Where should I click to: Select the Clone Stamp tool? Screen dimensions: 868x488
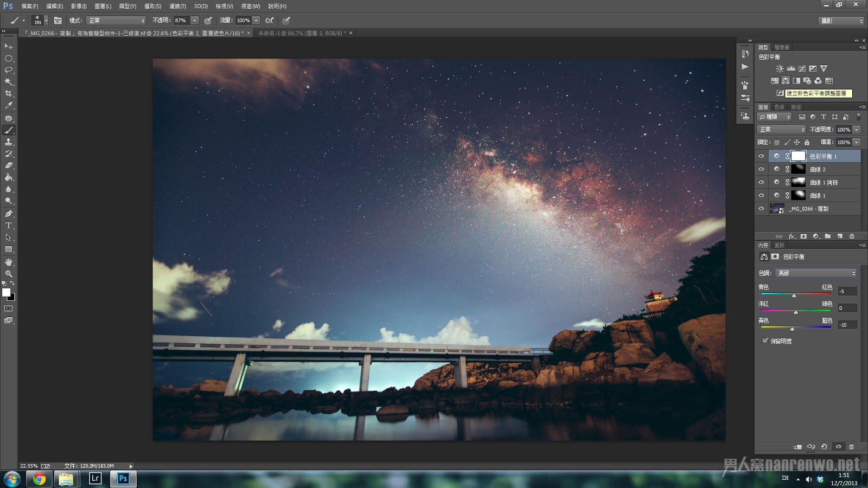[9, 142]
